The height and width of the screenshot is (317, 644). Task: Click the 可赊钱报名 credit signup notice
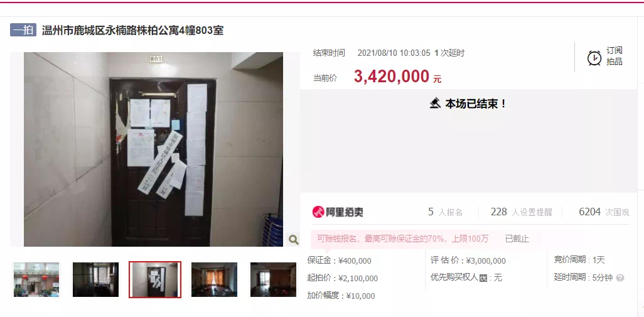coord(402,239)
